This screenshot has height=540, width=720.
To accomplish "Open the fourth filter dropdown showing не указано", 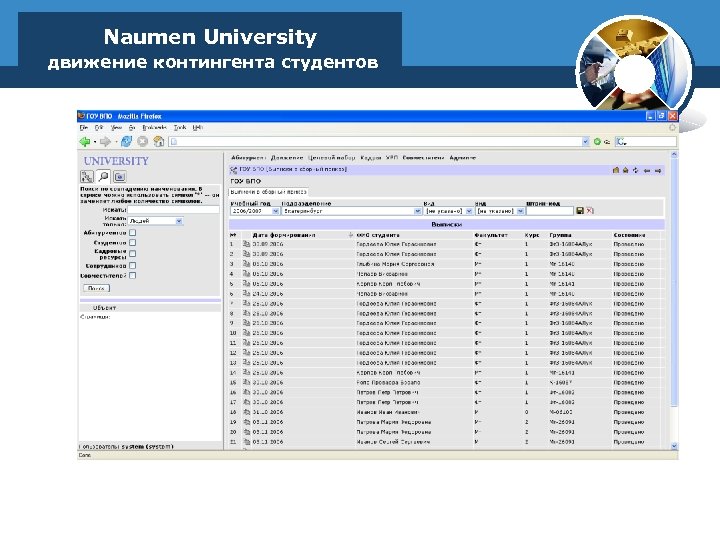I will (500, 211).
